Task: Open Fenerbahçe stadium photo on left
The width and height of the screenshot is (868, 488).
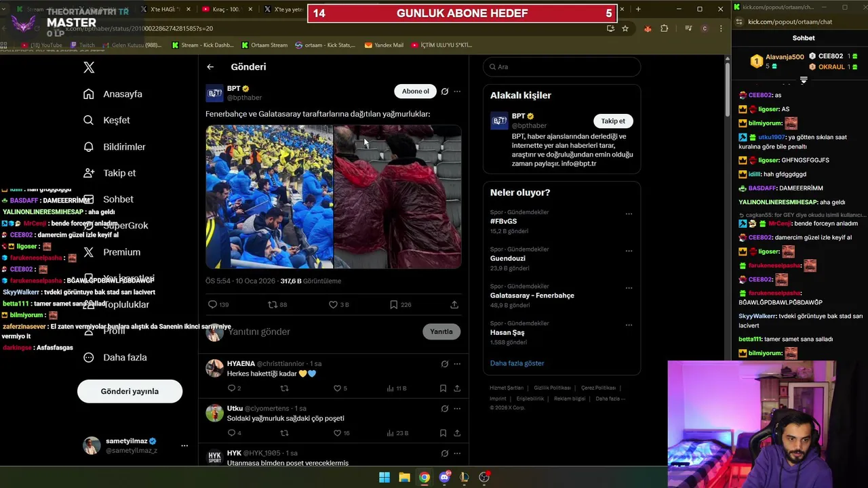Action: (269, 197)
